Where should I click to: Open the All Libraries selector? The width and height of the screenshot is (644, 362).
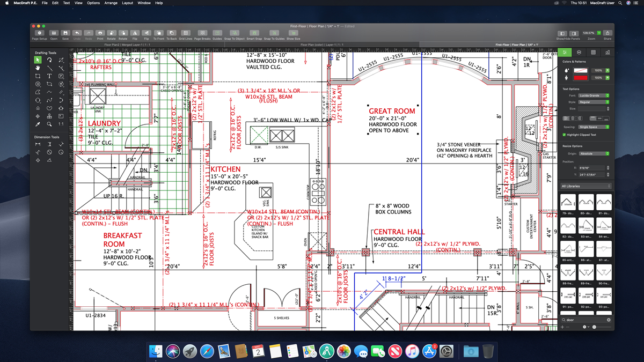[585, 185]
